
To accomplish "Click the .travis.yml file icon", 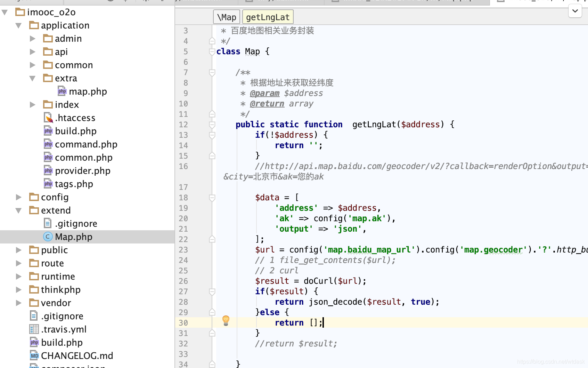I will pyautogui.click(x=34, y=329).
